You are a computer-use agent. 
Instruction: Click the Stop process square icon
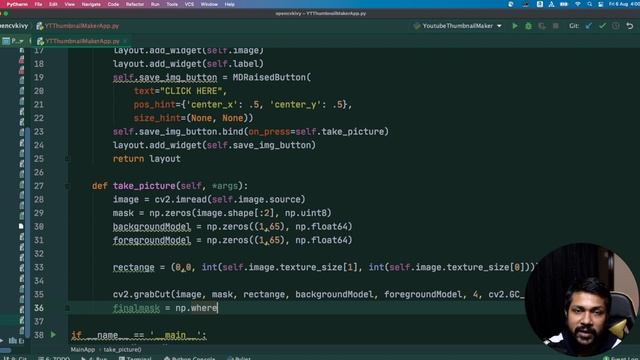pyautogui.click(x=556, y=26)
